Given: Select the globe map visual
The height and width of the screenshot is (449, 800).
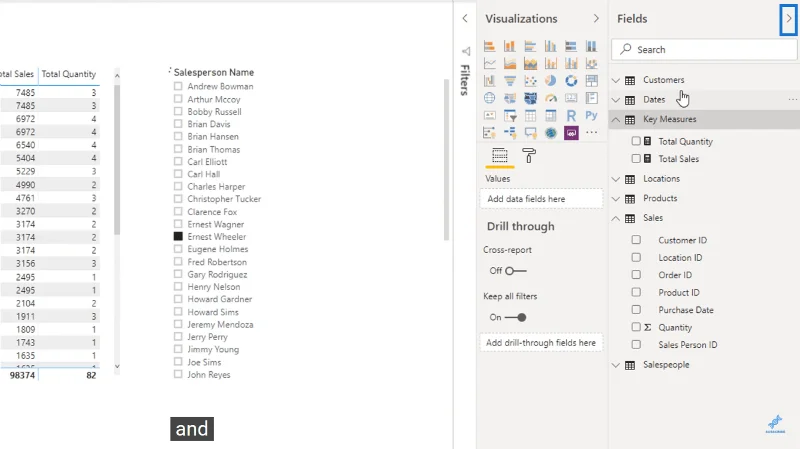Looking at the screenshot, I should (489, 98).
